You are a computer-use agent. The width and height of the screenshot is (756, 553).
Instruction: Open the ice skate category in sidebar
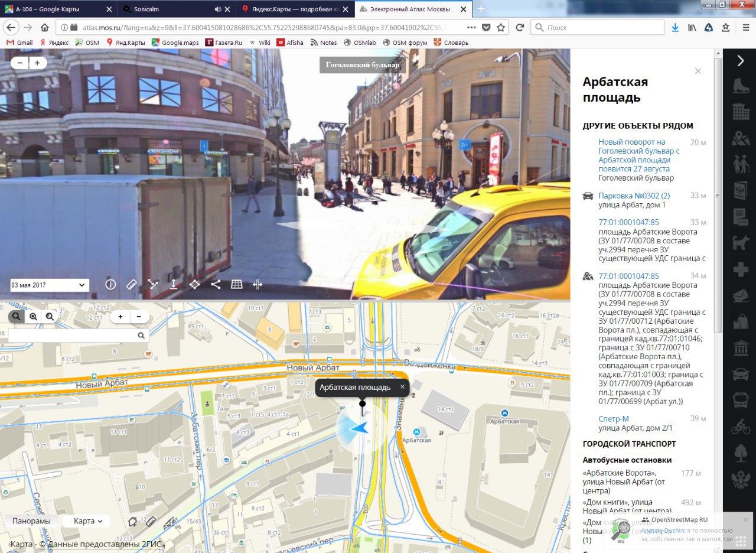741,86
